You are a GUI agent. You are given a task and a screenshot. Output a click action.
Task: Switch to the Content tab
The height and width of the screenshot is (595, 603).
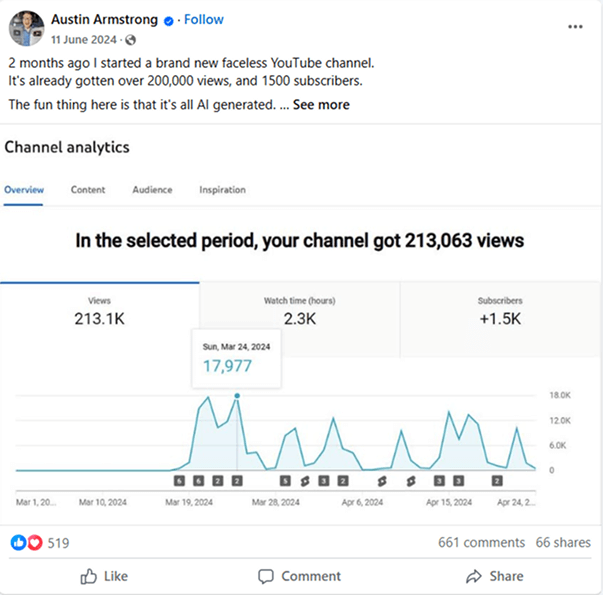(x=88, y=190)
